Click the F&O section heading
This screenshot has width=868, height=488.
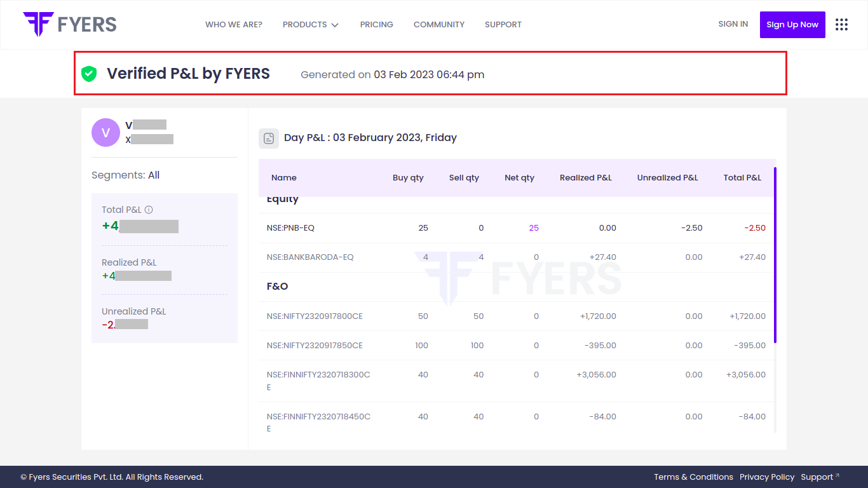coord(278,287)
